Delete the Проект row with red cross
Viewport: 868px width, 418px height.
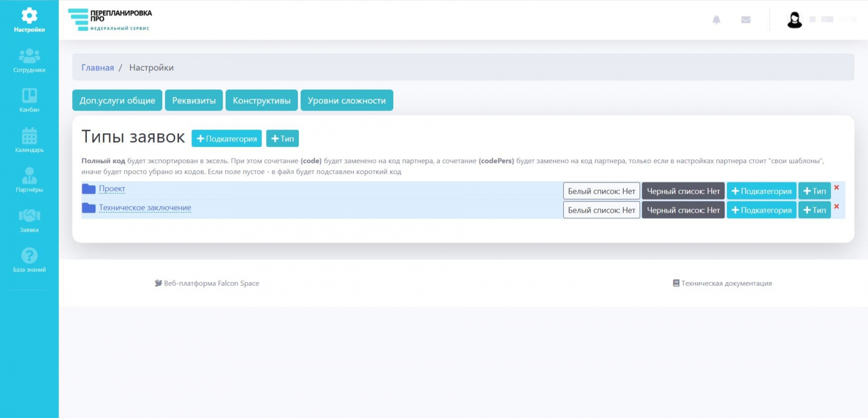point(837,188)
